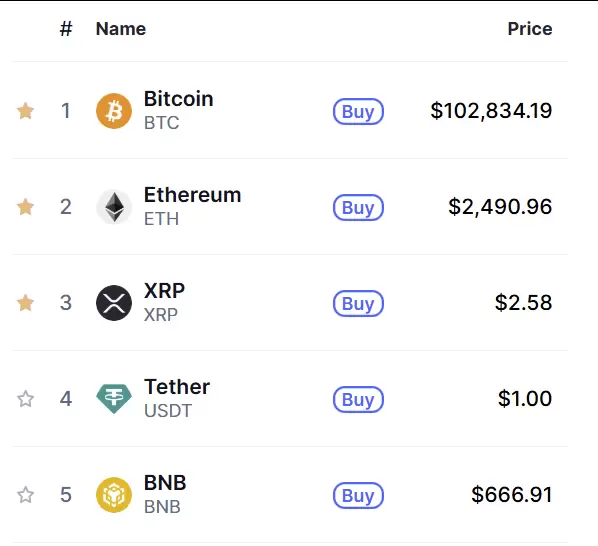This screenshot has height=546, width=598.
Task: Sort the table by Price column
Action: pos(530,29)
